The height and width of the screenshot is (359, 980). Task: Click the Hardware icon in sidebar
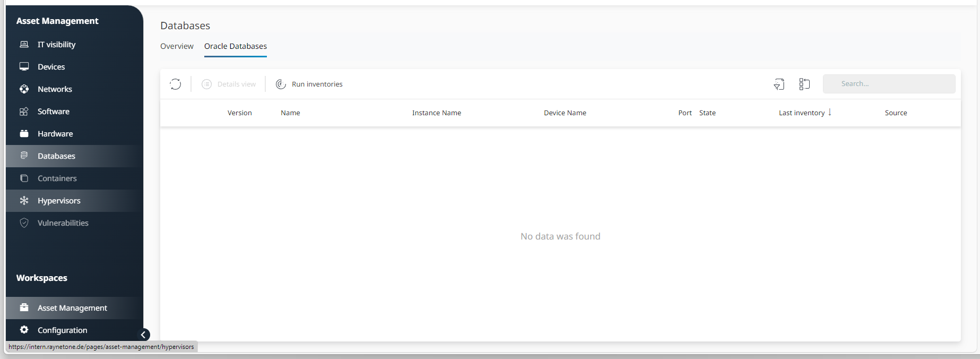pyautogui.click(x=24, y=134)
